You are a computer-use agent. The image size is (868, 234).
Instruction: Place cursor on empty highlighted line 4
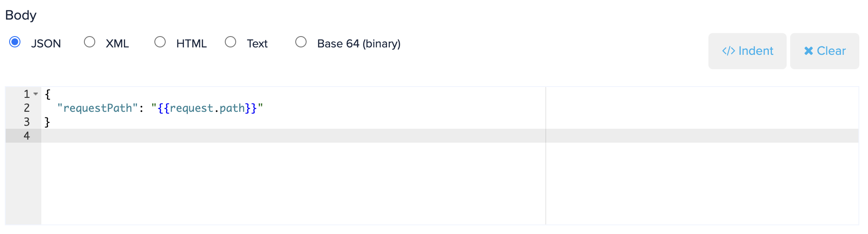[x=261, y=136]
